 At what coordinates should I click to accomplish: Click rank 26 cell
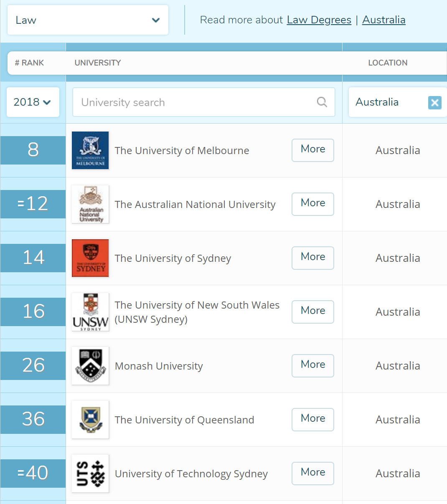click(x=33, y=365)
